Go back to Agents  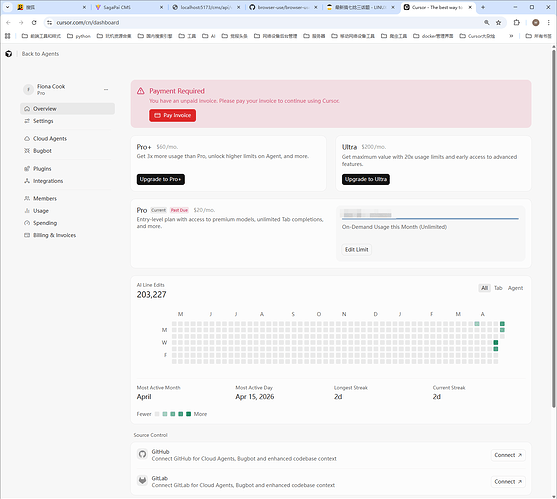click(x=40, y=54)
